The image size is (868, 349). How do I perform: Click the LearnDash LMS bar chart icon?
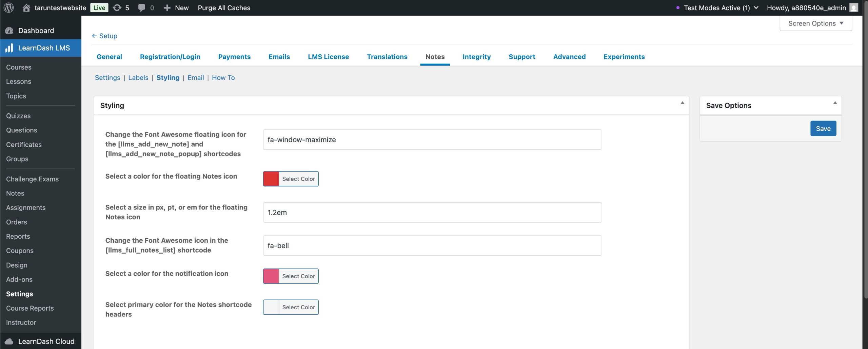pyautogui.click(x=9, y=48)
